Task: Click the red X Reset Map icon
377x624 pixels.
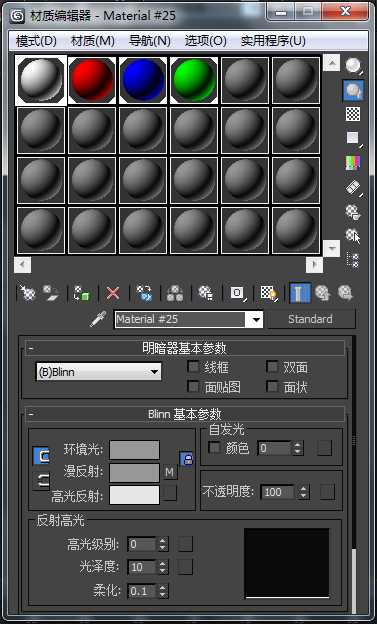Action: point(113,293)
